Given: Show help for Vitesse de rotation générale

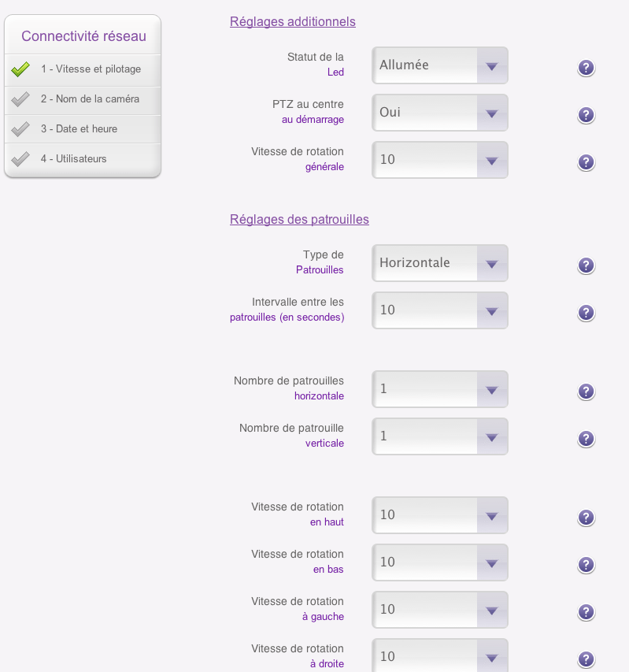Looking at the screenshot, I should pyautogui.click(x=586, y=162).
